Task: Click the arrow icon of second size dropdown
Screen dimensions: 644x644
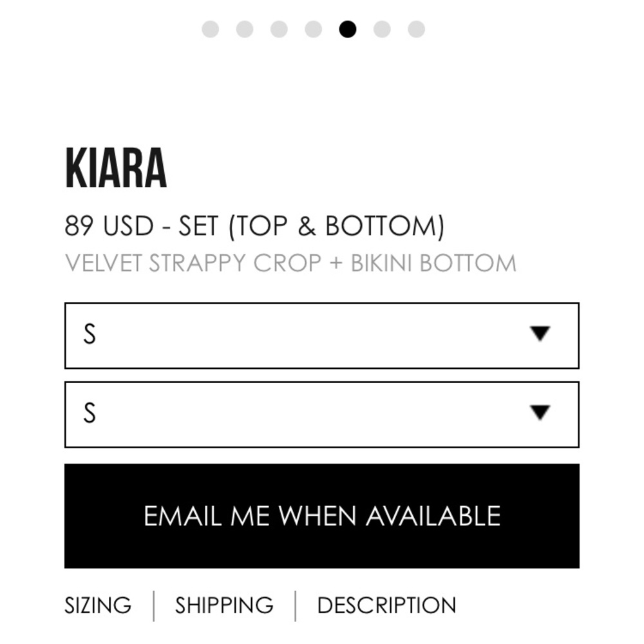Action: click(x=540, y=412)
